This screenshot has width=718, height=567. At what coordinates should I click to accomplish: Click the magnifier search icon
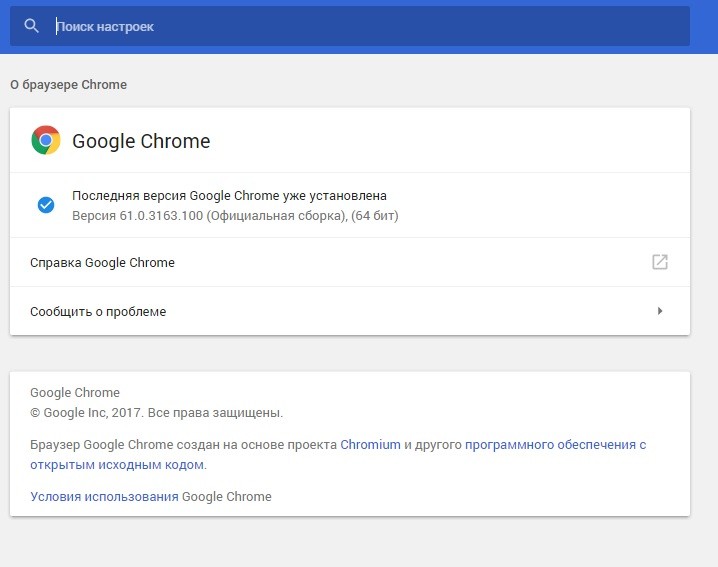(x=31, y=26)
